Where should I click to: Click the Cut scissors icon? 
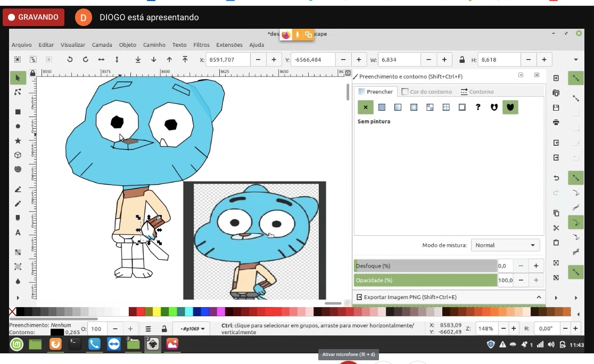tap(556, 228)
